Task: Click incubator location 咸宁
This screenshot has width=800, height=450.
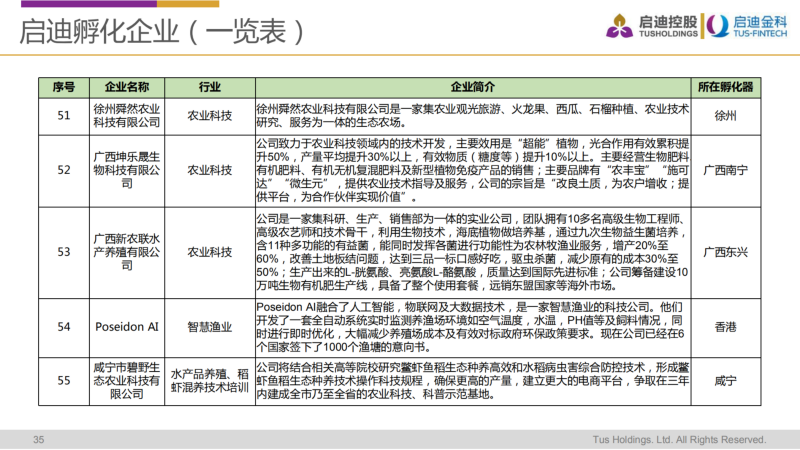Action: click(726, 381)
